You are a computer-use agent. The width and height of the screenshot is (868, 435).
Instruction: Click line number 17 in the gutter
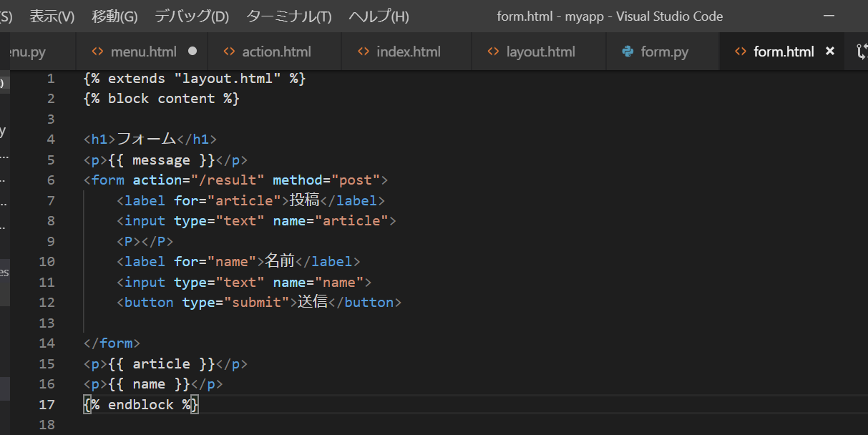(x=47, y=404)
